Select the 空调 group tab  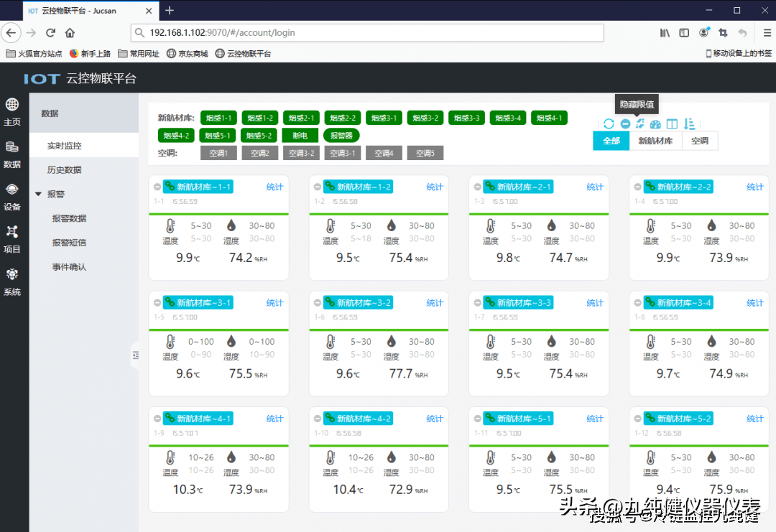pos(699,141)
